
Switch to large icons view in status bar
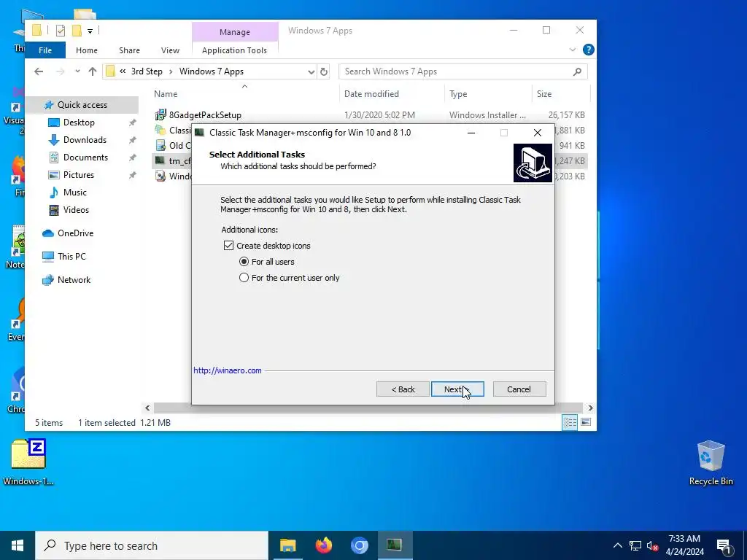click(586, 422)
